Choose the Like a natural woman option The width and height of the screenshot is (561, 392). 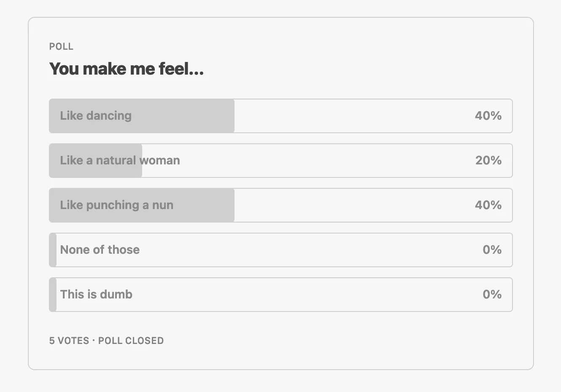[281, 161]
